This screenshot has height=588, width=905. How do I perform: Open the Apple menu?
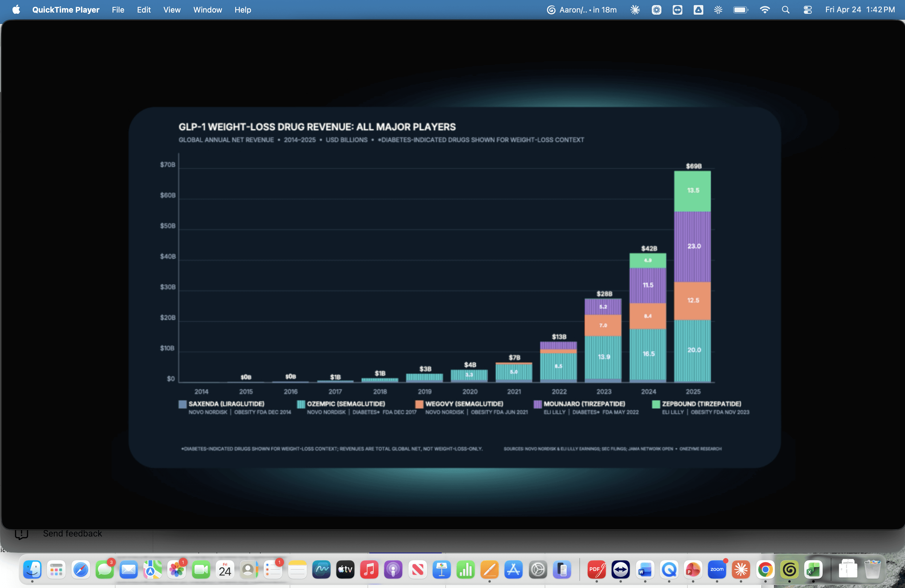click(x=16, y=10)
